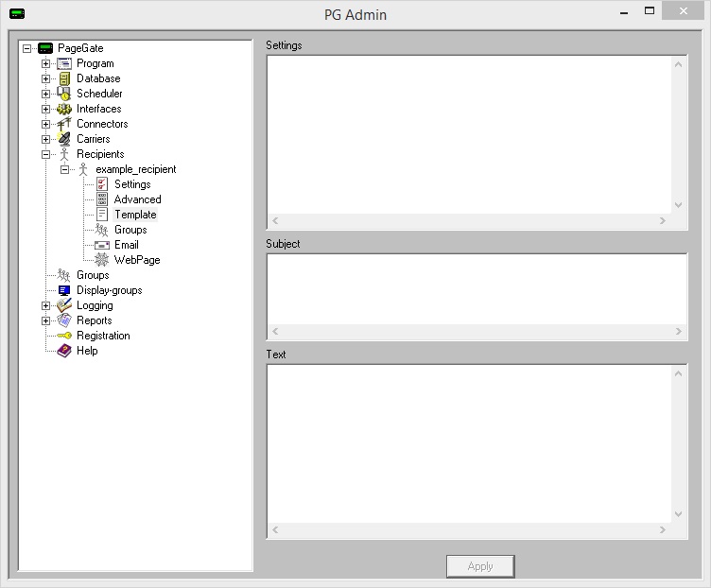The height and width of the screenshot is (588, 711).
Task: Click inside the Subject text box
Action: 477,289
